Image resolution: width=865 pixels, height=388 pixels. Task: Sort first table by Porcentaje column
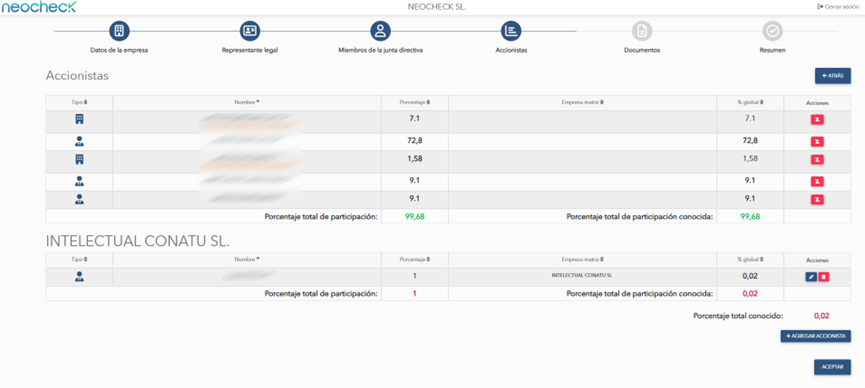(415, 103)
